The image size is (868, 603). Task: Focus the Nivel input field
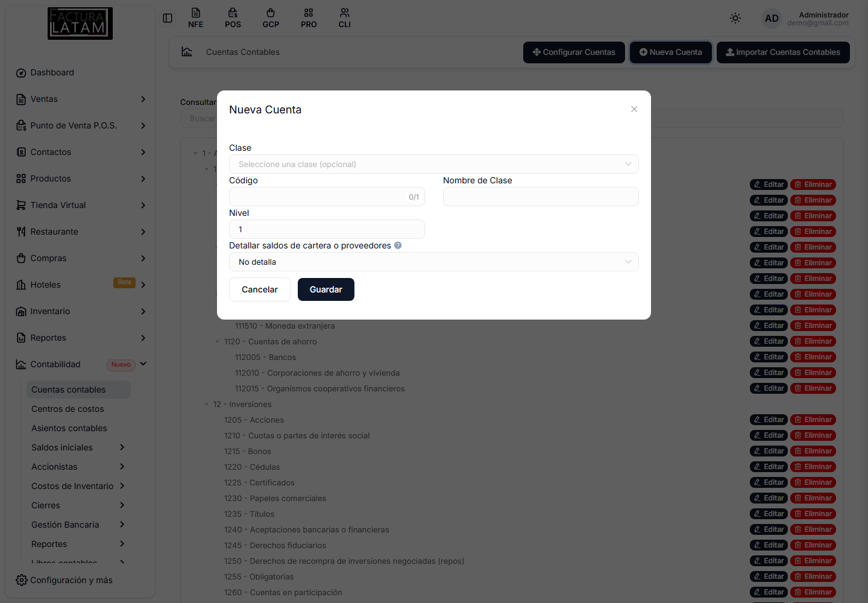(x=327, y=229)
